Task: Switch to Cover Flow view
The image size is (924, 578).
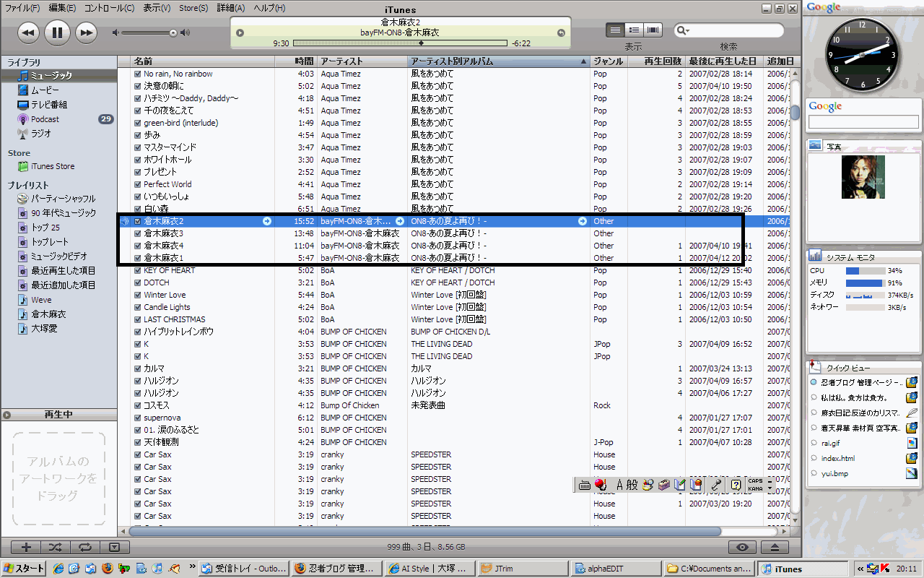Action: (653, 30)
